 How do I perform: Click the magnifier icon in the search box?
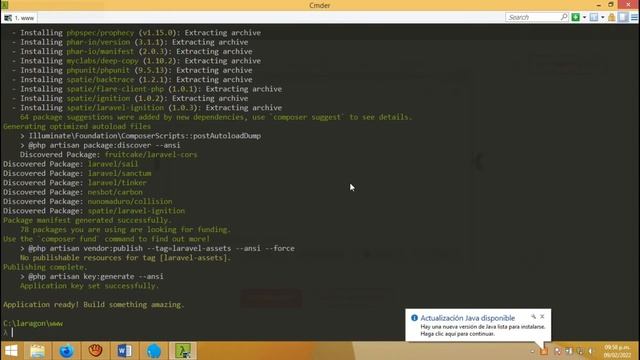564,17
